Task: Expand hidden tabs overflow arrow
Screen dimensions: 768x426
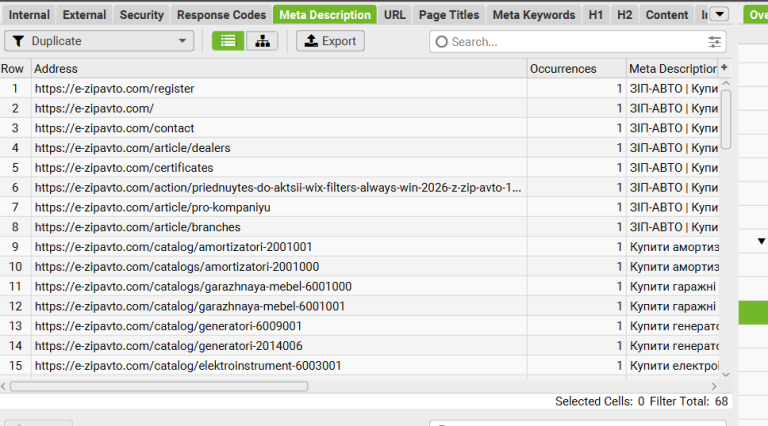Action: pos(720,14)
